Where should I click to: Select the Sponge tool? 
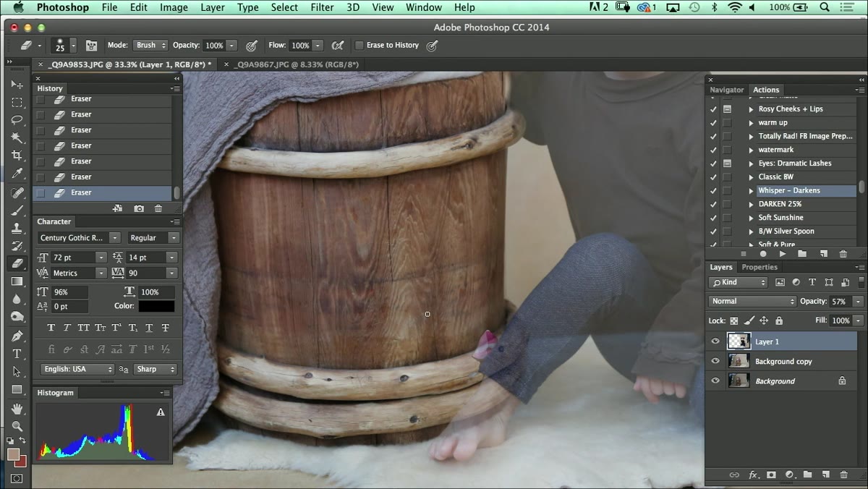tap(17, 317)
